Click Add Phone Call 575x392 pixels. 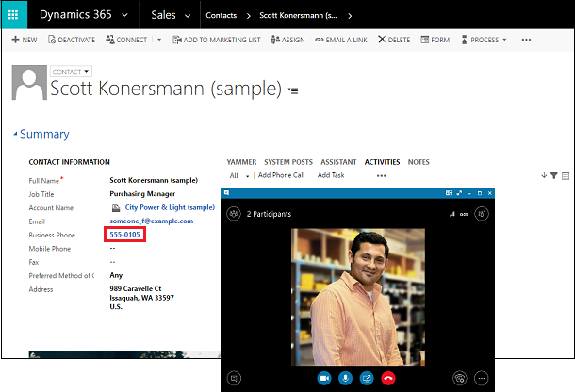point(281,175)
